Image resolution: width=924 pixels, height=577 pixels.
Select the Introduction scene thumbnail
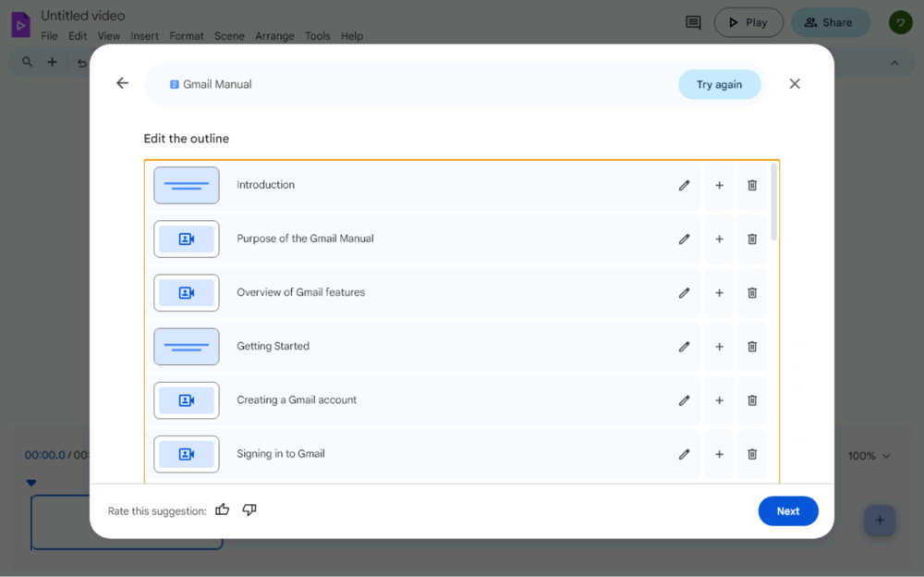pyautogui.click(x=187, y=185)
